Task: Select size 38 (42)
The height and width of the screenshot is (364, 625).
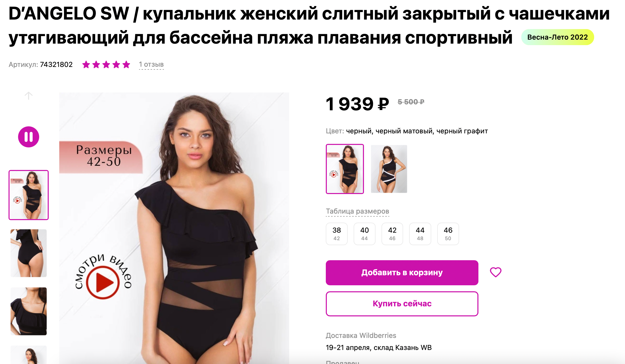Action: pyautogui.click(x=337, y=234)
